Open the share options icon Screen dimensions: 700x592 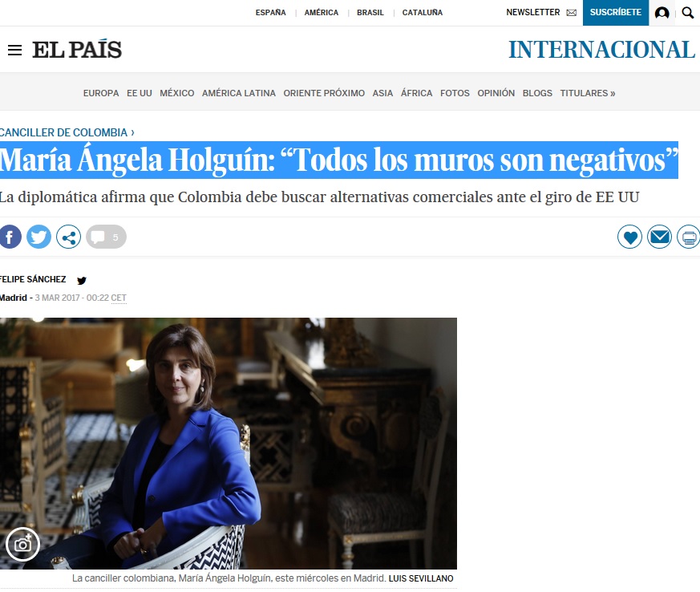click(68, 237)
